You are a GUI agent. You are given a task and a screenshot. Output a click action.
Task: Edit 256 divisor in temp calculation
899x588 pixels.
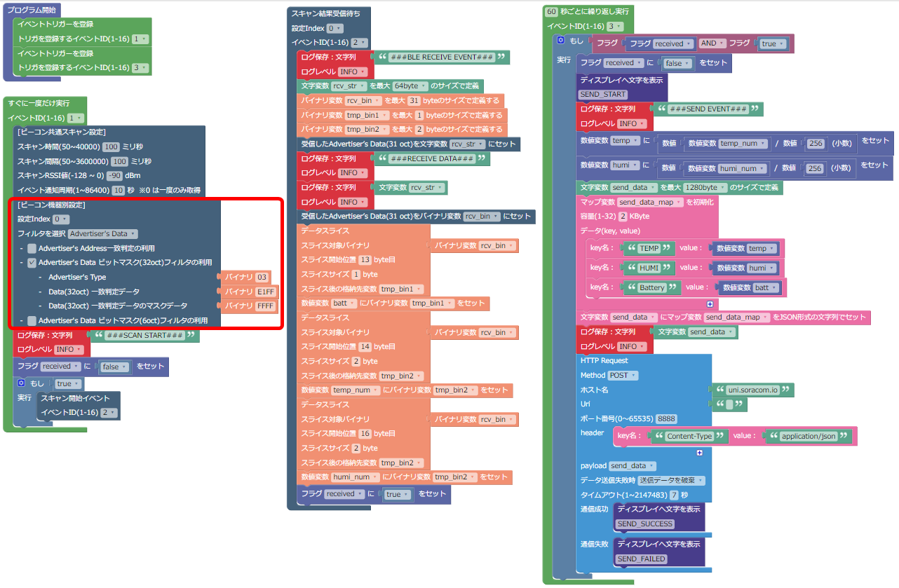[x=814, y=143]
